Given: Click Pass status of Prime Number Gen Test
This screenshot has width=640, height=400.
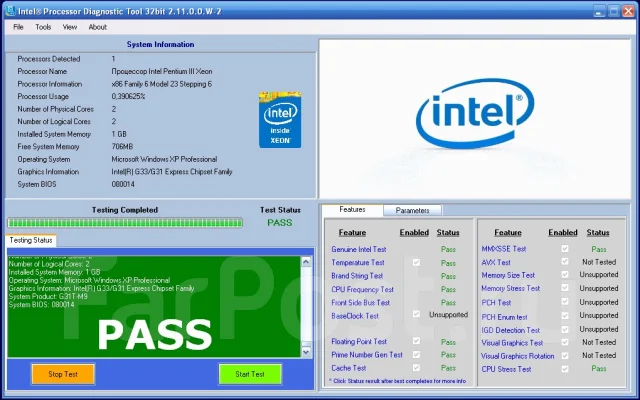Looking at the screenshot, I should pos(448,355).
